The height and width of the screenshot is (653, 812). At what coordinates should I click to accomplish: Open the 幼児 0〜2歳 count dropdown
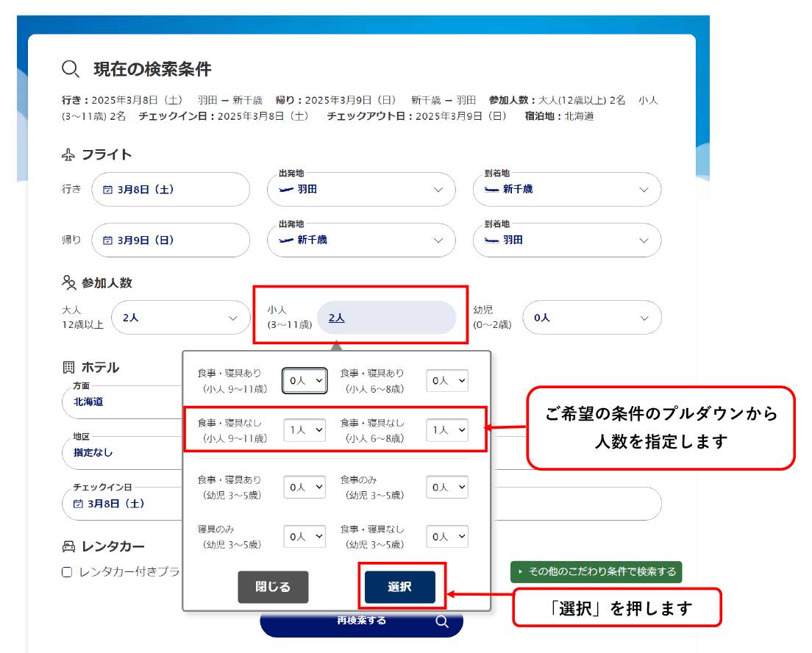coord(591,318)
